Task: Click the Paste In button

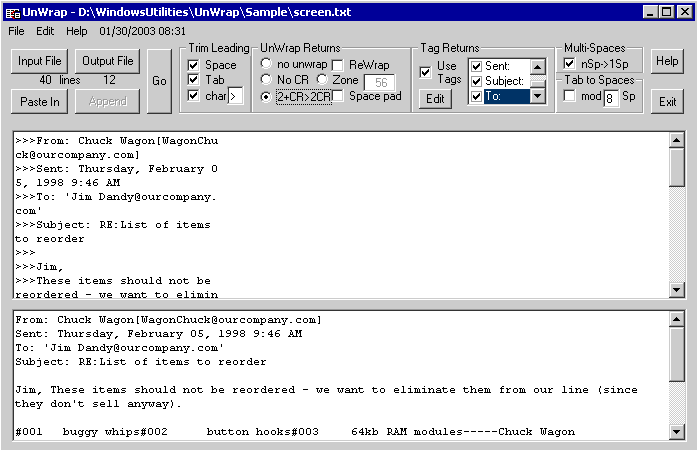Action: tap(40, 102)
